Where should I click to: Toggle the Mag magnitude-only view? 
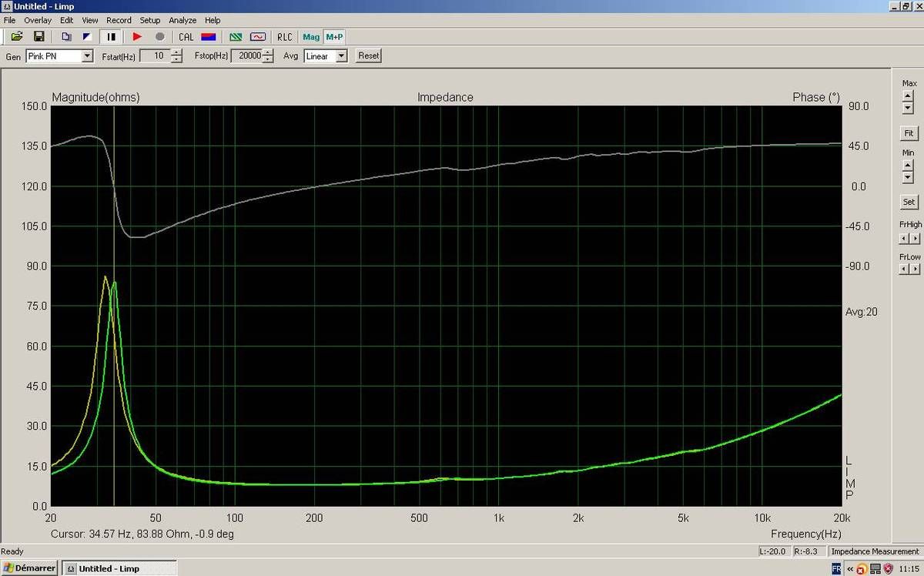coord(311,36)
